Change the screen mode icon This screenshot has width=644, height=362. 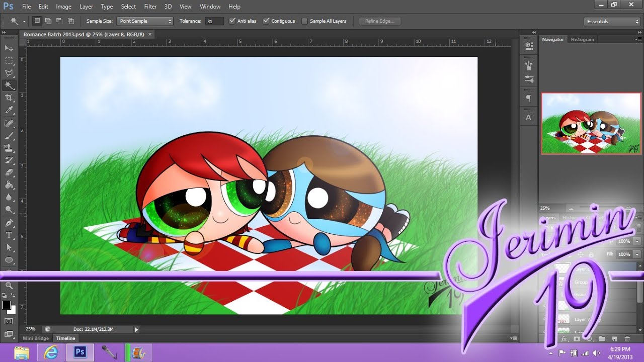(x=9, y=334)
